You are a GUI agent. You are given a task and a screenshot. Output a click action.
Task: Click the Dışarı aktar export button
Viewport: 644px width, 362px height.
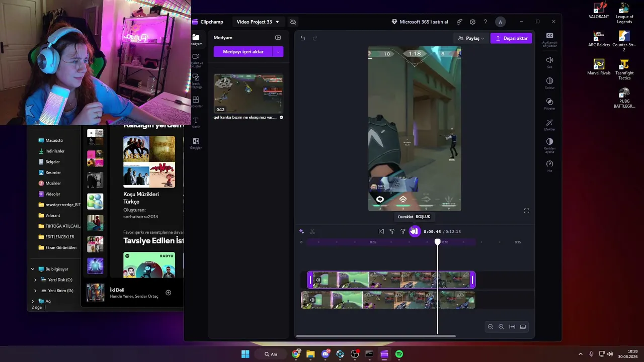(511, 38)
